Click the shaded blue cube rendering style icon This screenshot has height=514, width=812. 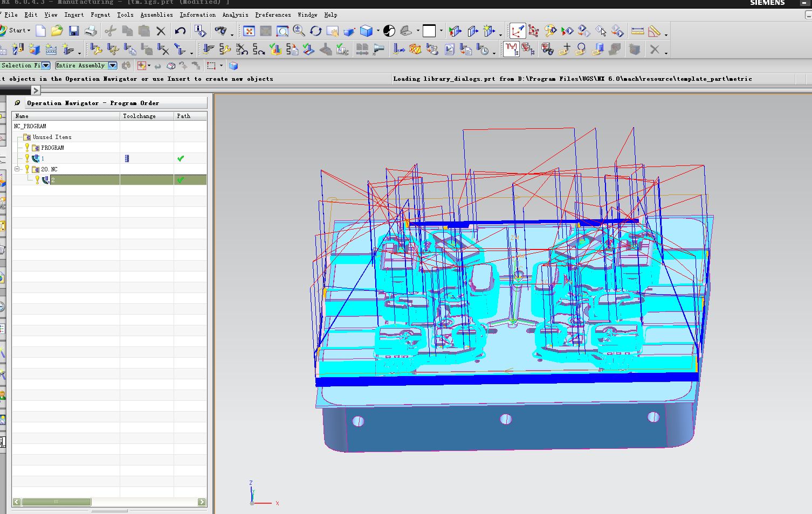point(367,31)
